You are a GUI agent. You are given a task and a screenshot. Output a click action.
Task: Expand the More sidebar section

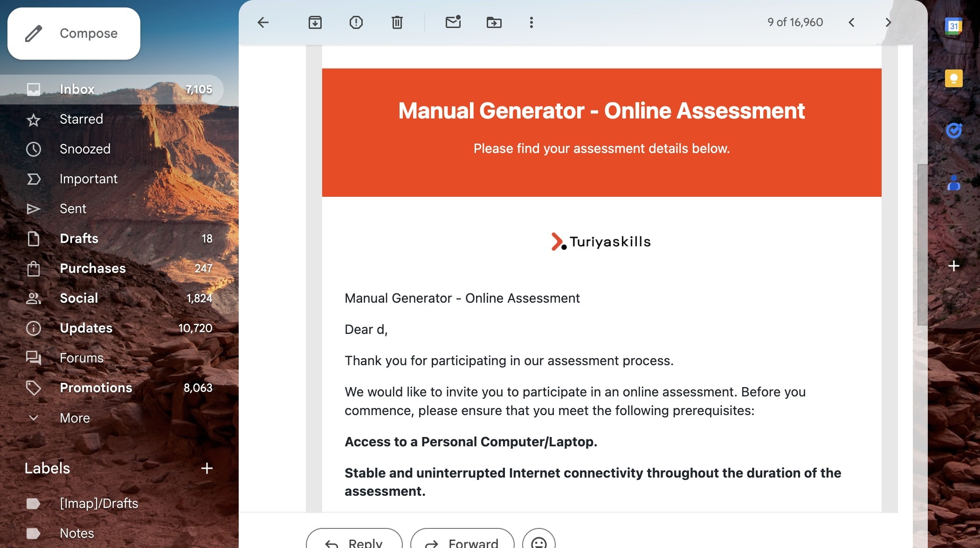pyautogui.click(x=75, y=418)
